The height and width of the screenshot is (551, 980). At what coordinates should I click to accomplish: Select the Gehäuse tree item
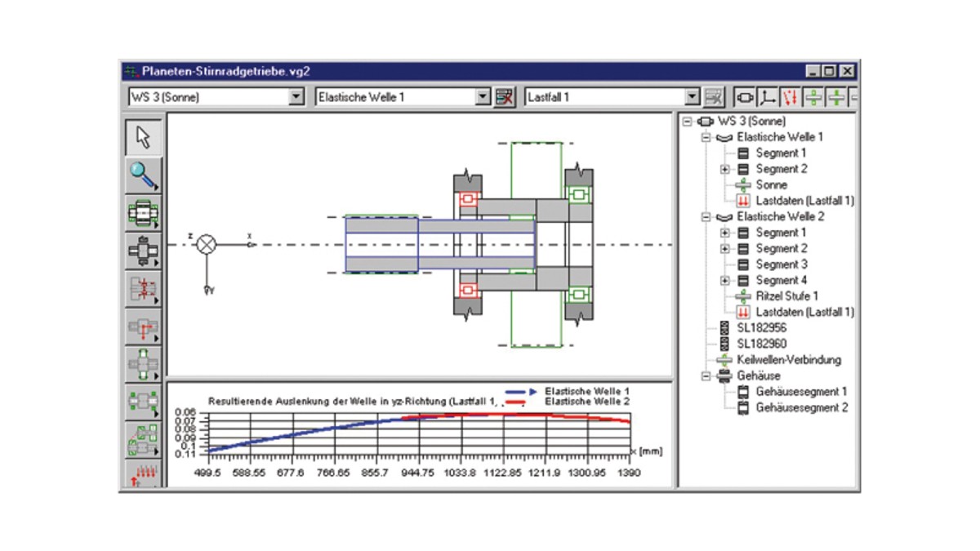click(758, 375)
